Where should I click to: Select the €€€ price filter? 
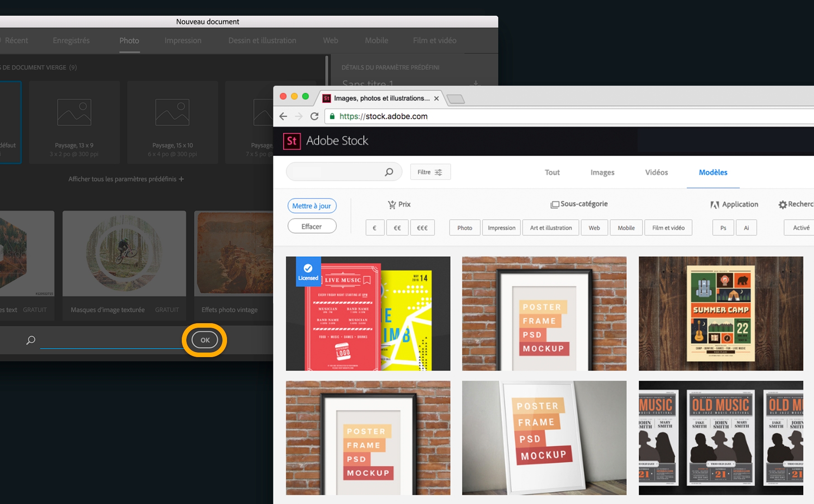tap(422, 227)
